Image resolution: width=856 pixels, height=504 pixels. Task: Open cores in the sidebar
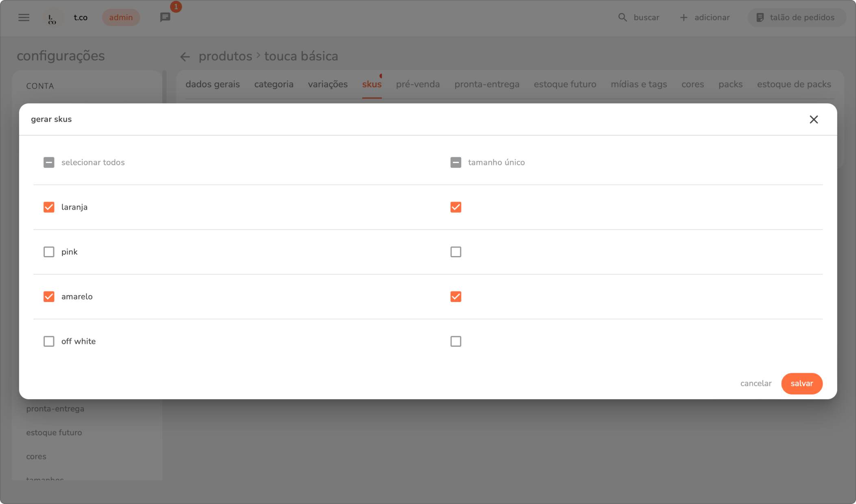click(x=36, y=456)
